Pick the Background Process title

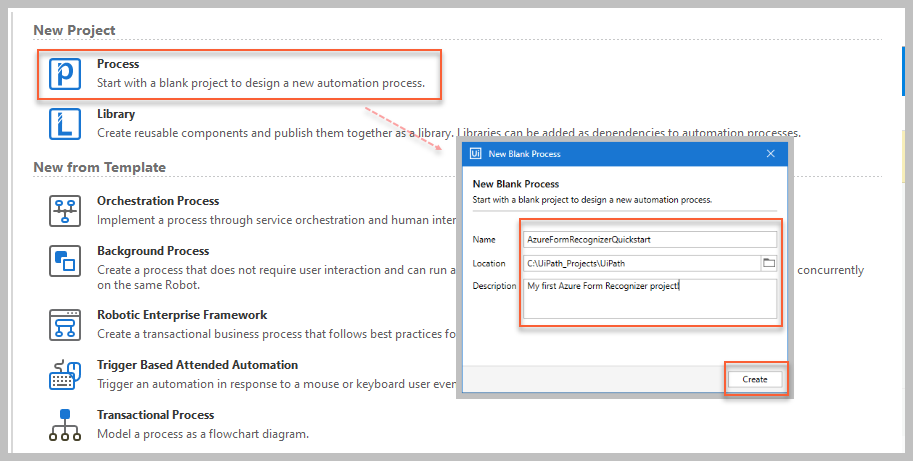[x=153, y=251]
